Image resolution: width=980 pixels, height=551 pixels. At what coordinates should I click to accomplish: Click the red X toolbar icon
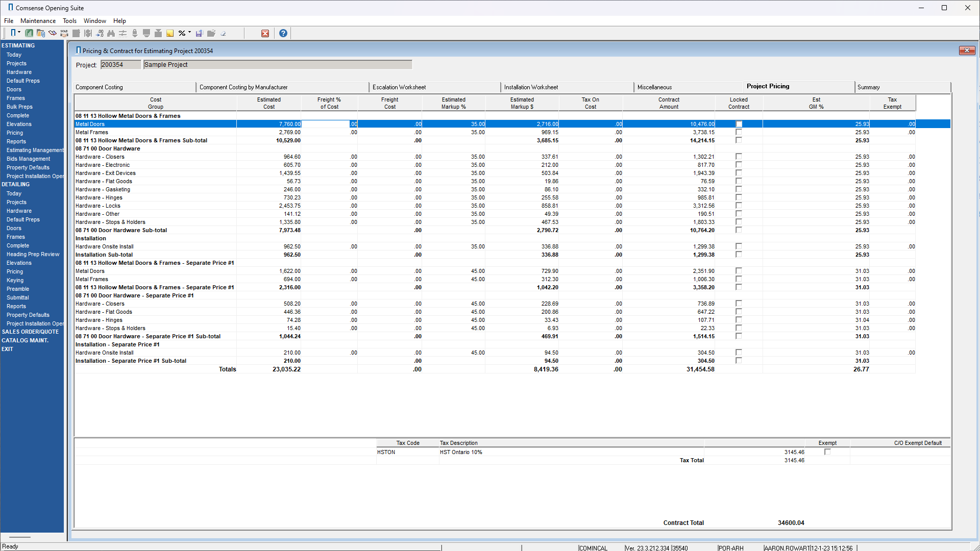coord(265,33)
